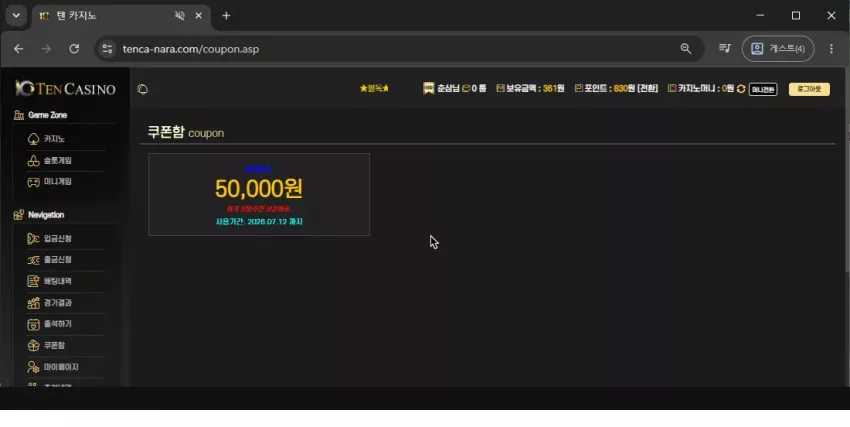
Task: Click the Ten Casino logo
Action: [65, 88]
